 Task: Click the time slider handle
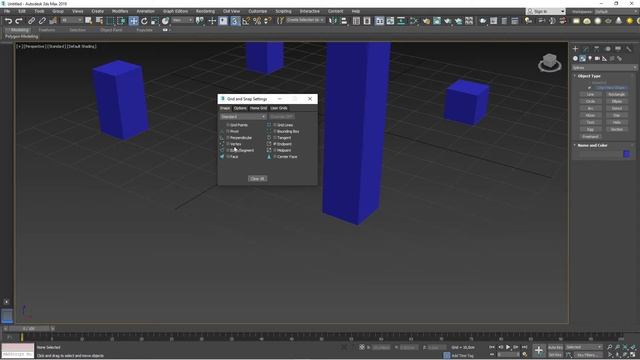[29, 329]
